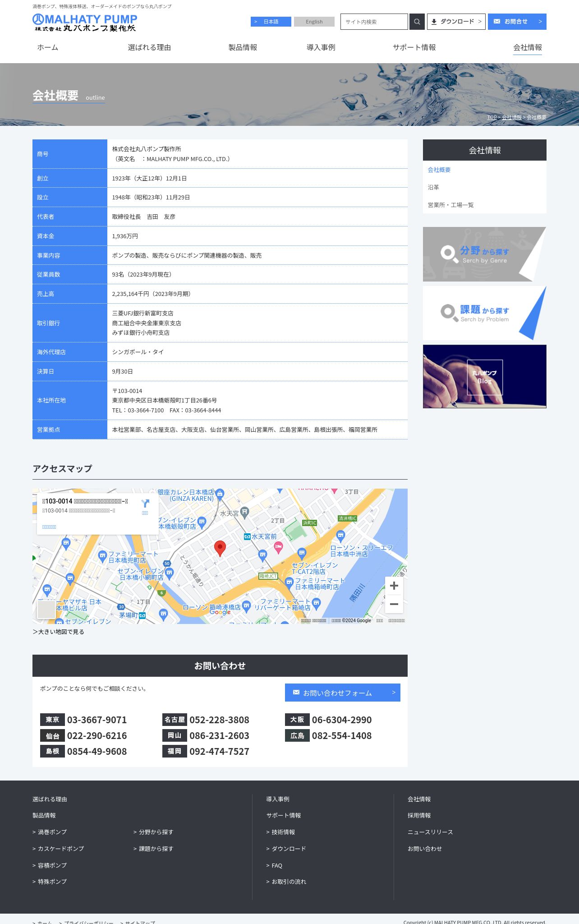The width and height of the screenshot is (579, 924).
Task: Open the ダウンロード header button
Action: click(x=456, y=22)
